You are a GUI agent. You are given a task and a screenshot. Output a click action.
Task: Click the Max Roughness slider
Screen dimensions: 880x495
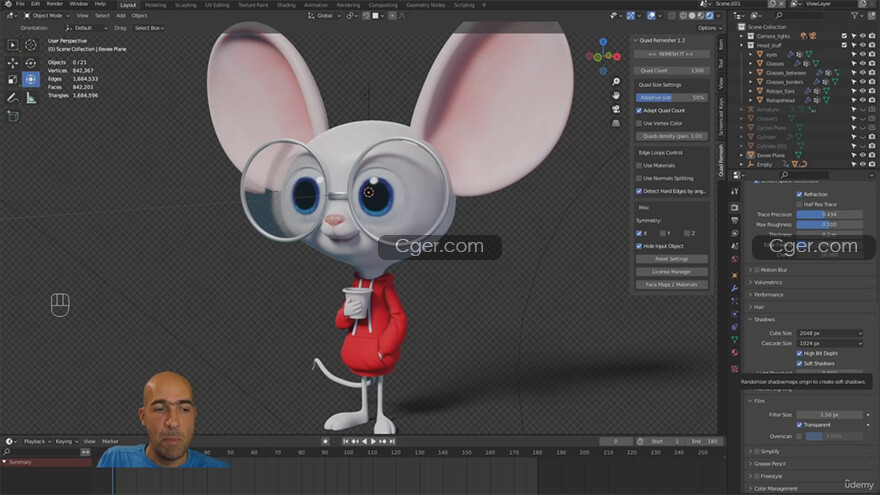[x=829, y=224]
